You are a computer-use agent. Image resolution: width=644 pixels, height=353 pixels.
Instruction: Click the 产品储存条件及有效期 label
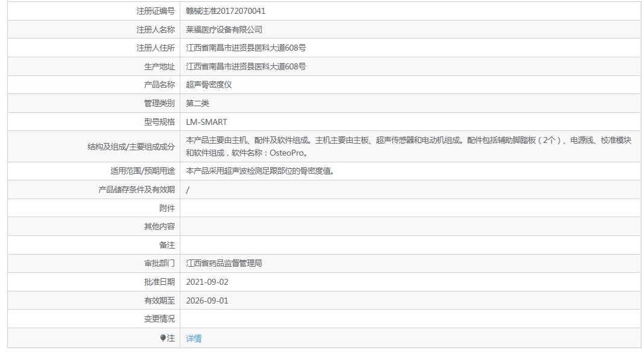[x=136, y=189]
